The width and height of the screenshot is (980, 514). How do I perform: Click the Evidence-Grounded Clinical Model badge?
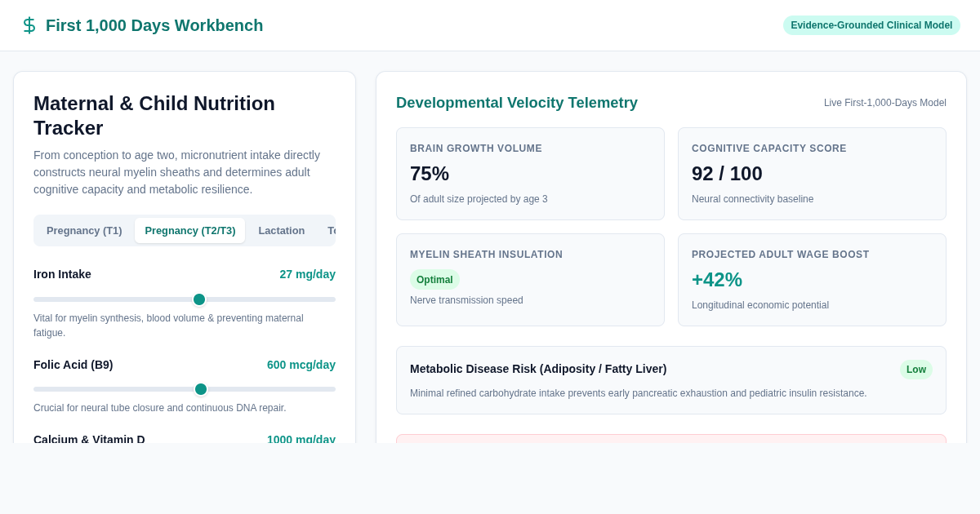[x=871, y=25]
